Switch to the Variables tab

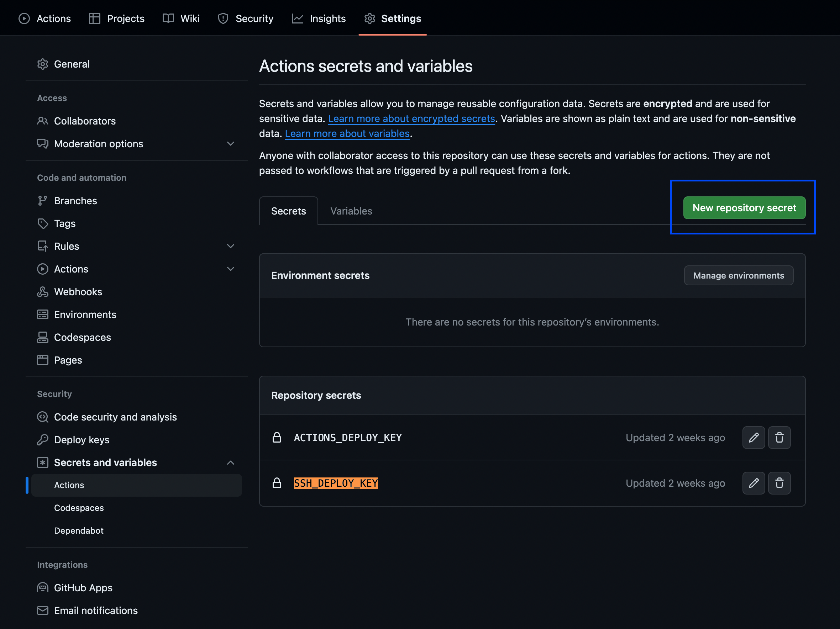pyautogui.click(x=351, y=211)
